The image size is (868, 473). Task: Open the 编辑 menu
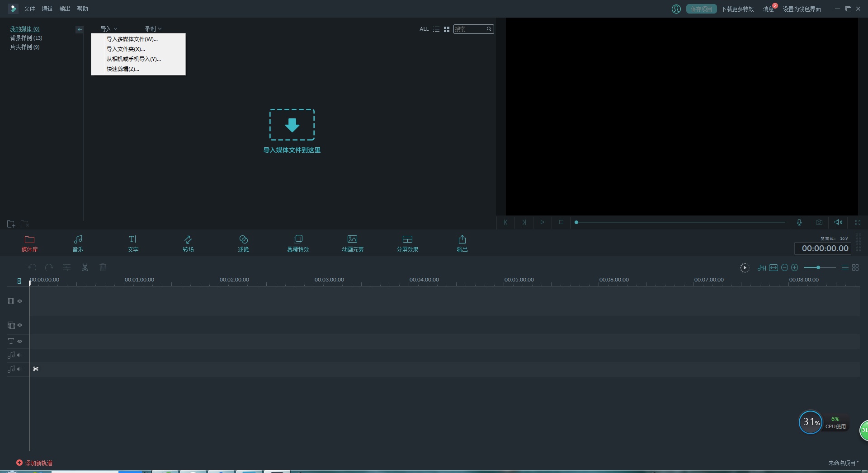click(47, 9)
